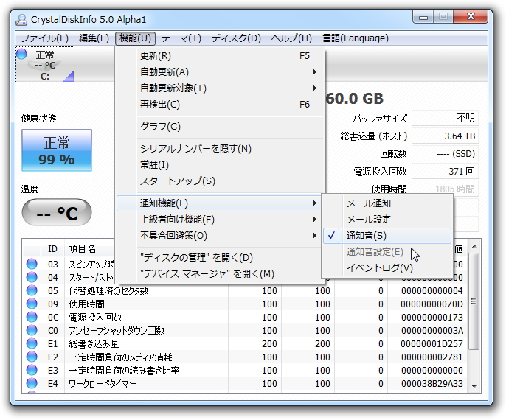506x420 pixels.
Task: Click raw value 00000001D257
Action: click(x=432, y=343)
